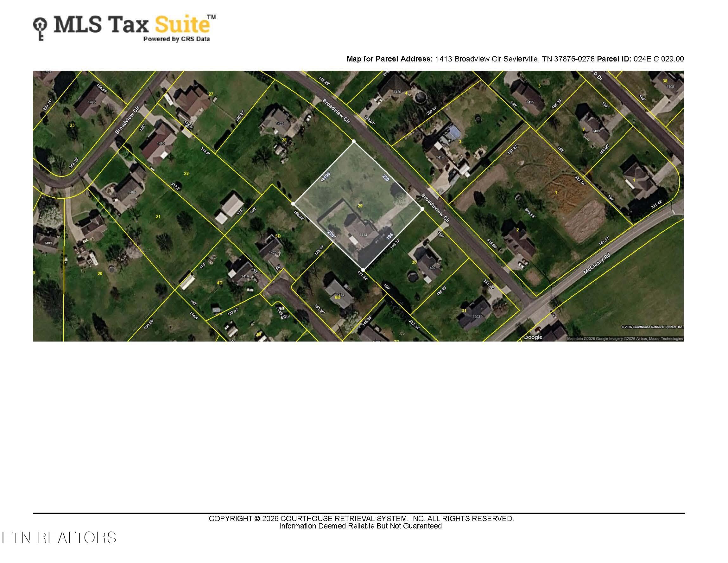Click the '196.02'' boundary measurement

(x=299, y=215)
